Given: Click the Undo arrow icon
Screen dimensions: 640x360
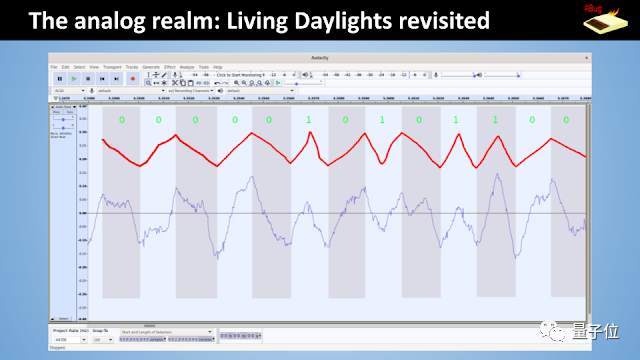Looking at the screenshot, I should pyautogui.click(x=217, y=83).
